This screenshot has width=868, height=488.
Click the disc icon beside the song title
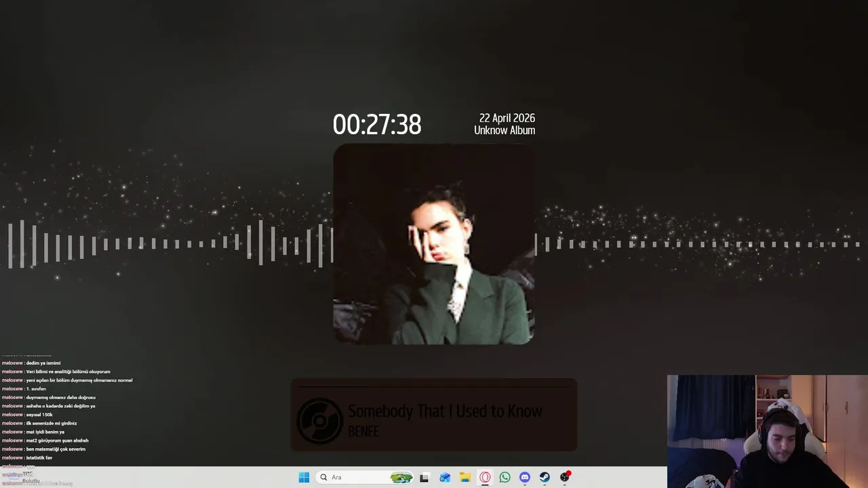click(320, 420)
